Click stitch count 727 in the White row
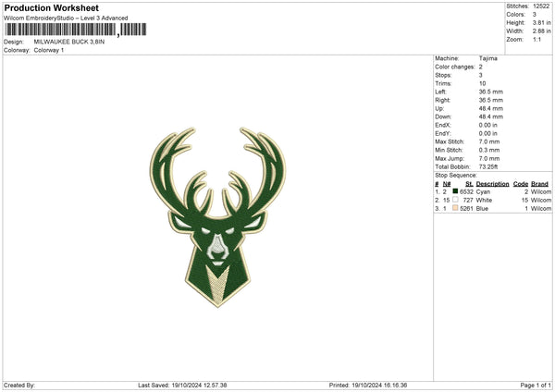The width and height of the screenshot is (555, 392). (x=468, y=201)
